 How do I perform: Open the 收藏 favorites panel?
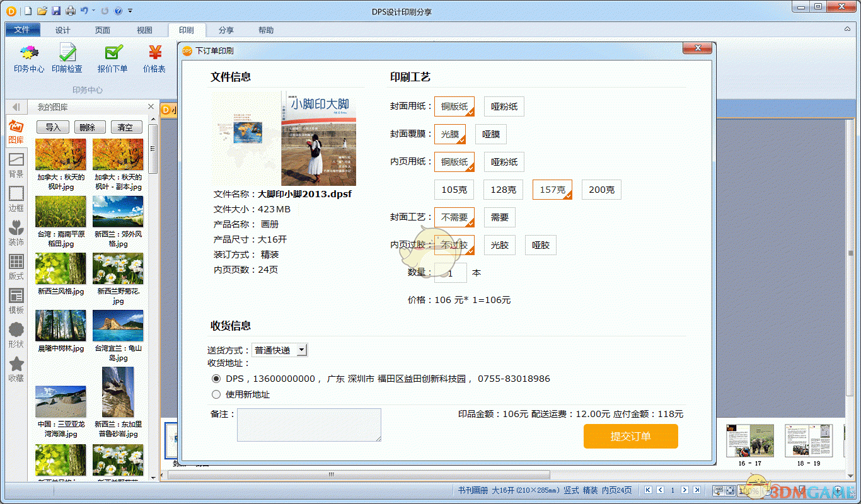pos(16,368)
